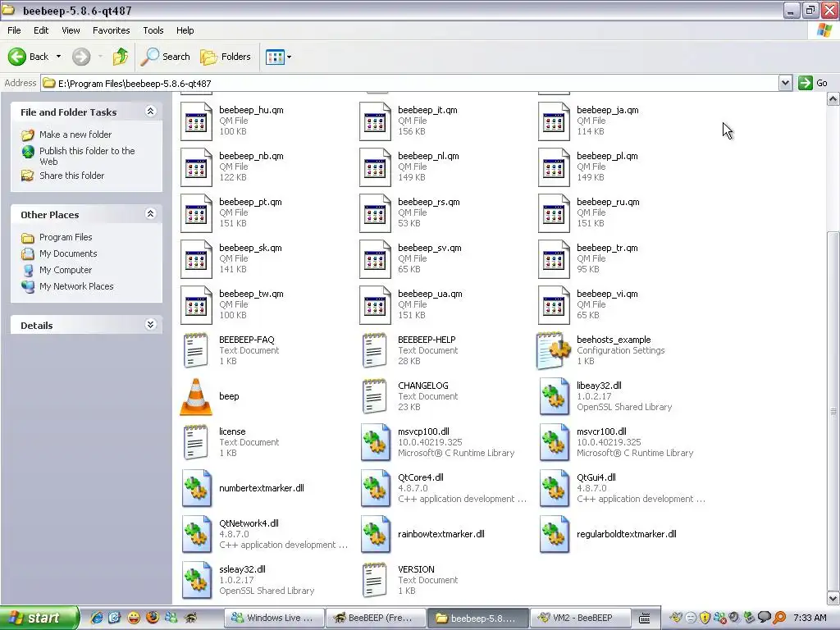
Task: Select the msvcr100.dll icon
Action: click(x=554, y=442)
